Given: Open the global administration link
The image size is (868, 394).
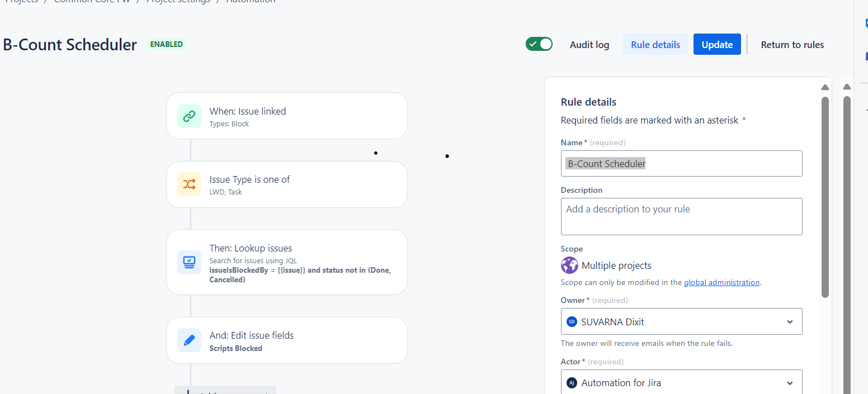Looking at the screenshot, I should click(721, 283).
